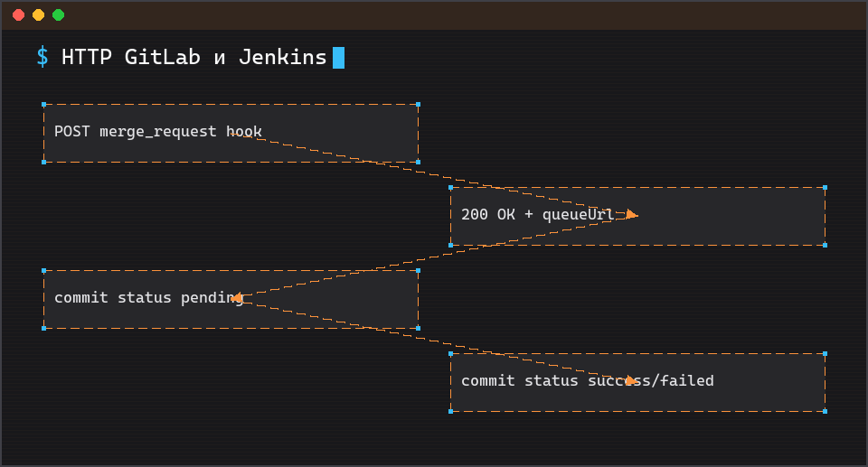Select the 'POST merge_request hook' box
This screenshot has width=868, height=467.
(231, 134)
